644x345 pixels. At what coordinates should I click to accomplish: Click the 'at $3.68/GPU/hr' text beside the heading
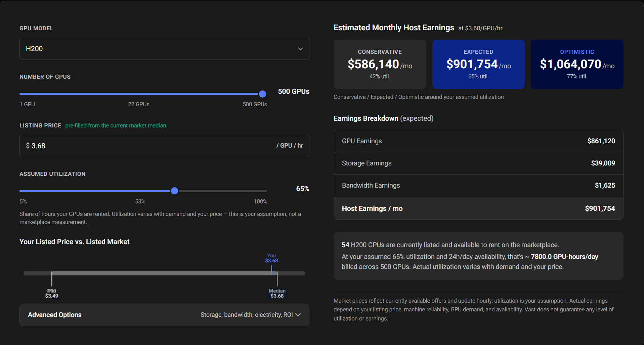pos(480,28)
